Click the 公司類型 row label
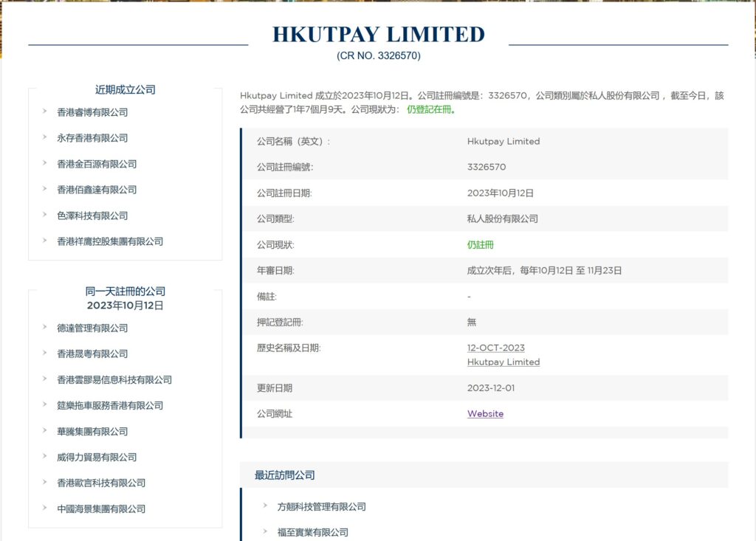Viewport: 756px width, 541px height. 275,218
